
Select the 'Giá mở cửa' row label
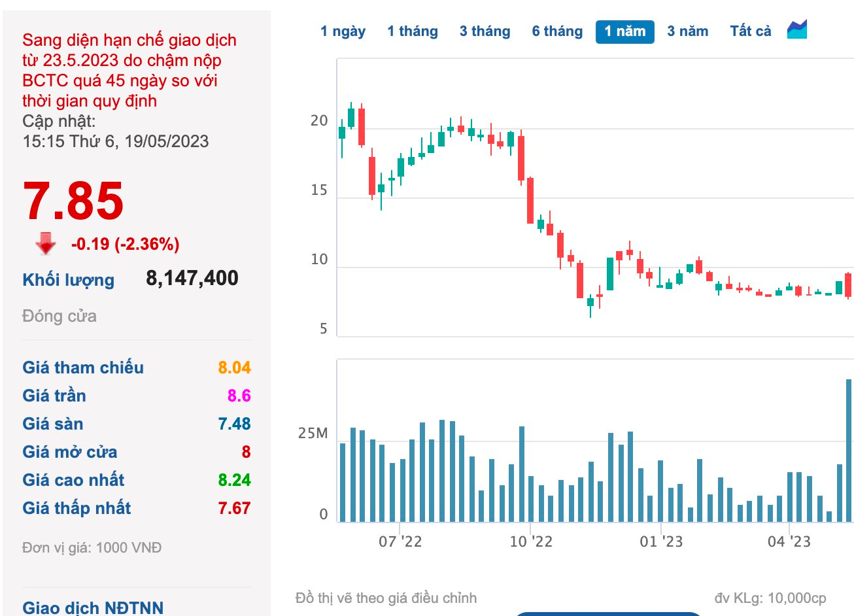70,452
